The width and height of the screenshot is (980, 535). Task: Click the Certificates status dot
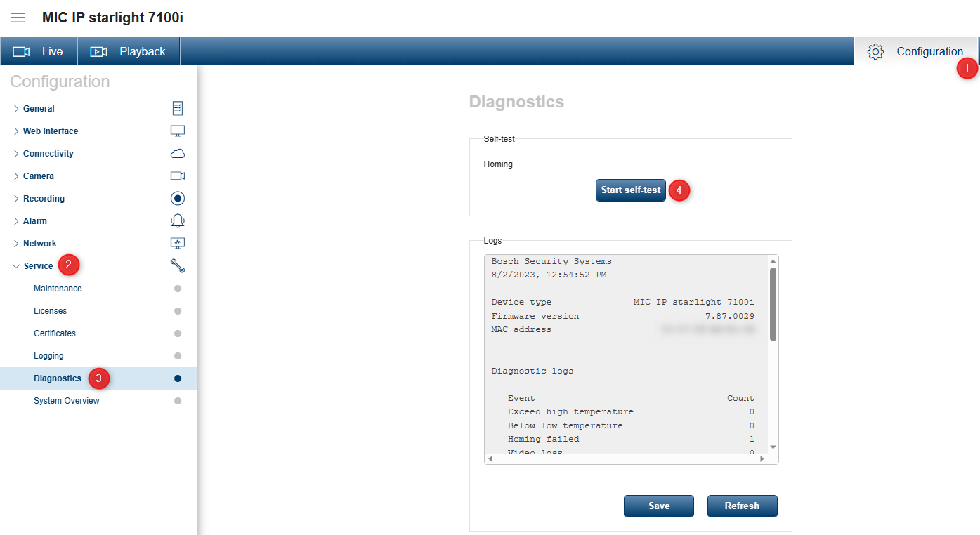pos(178,333)
